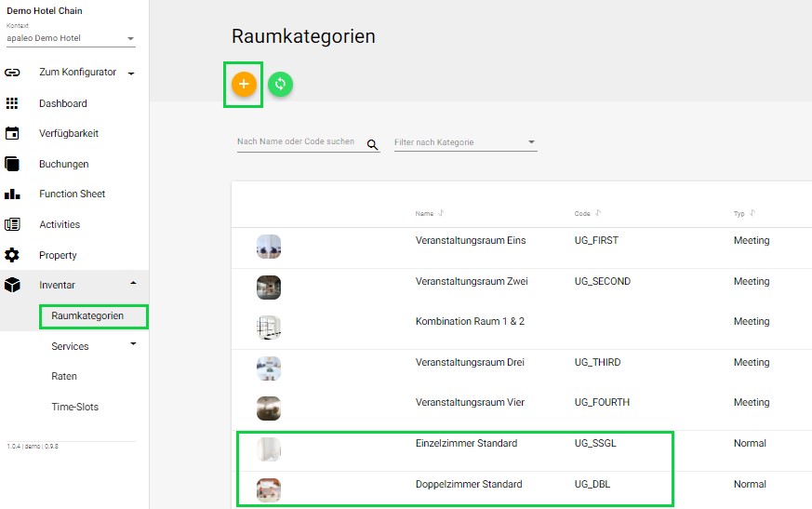Screen dimensions: 812x509
Task: Click the Buchungen stacked pages icon
Action: click(12, 164)
